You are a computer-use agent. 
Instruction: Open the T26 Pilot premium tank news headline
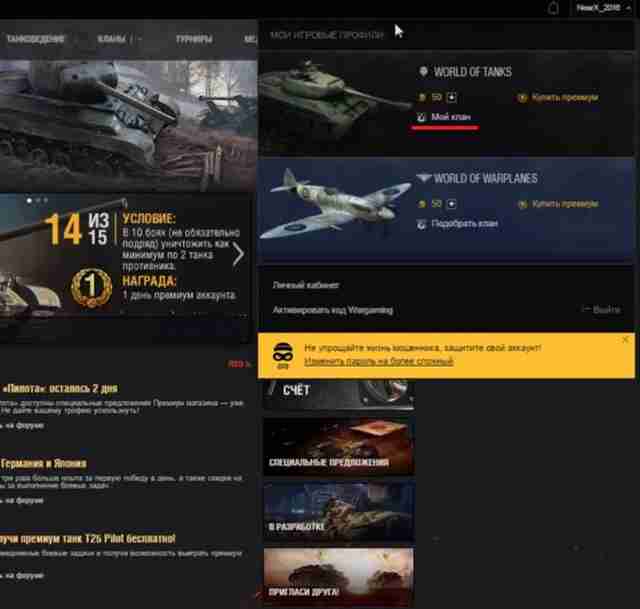(x=87, y=539)
